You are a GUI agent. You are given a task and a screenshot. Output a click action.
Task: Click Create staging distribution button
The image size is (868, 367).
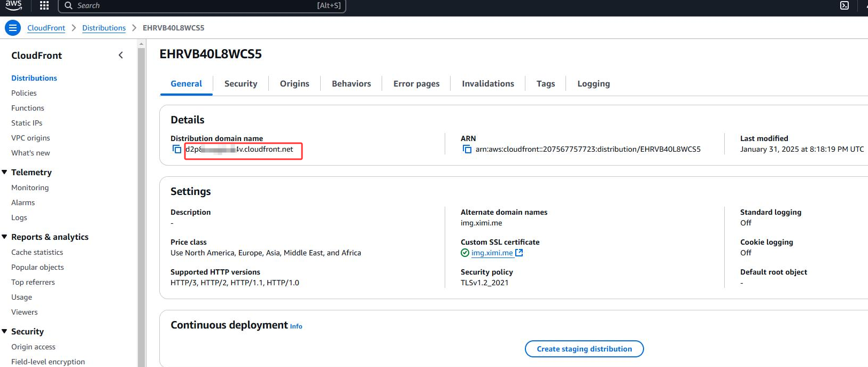tap(584, 349)
